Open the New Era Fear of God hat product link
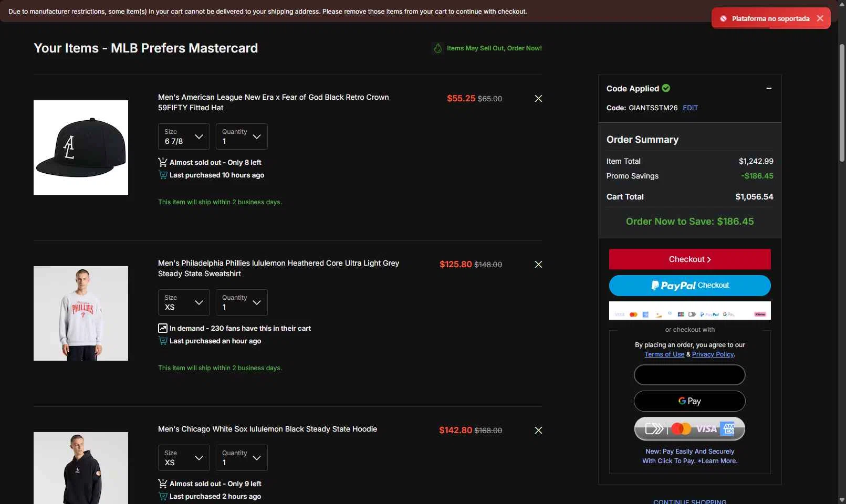This screenshot has height=504, width=846. coord(274,102)
